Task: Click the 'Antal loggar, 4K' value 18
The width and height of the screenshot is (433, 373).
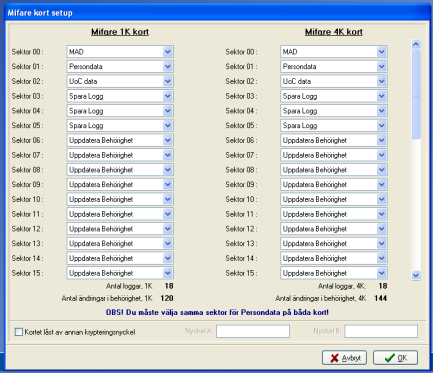Action: coord(383,286)
